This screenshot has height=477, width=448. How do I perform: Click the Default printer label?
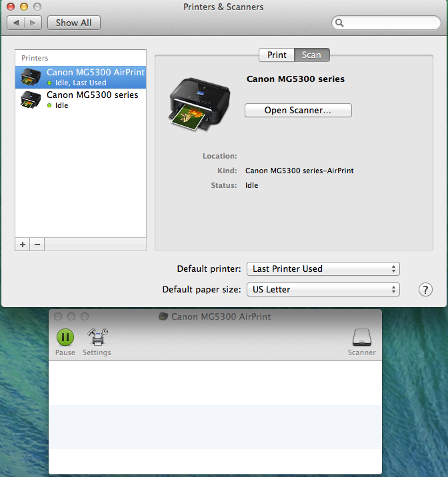pos(209,269)
